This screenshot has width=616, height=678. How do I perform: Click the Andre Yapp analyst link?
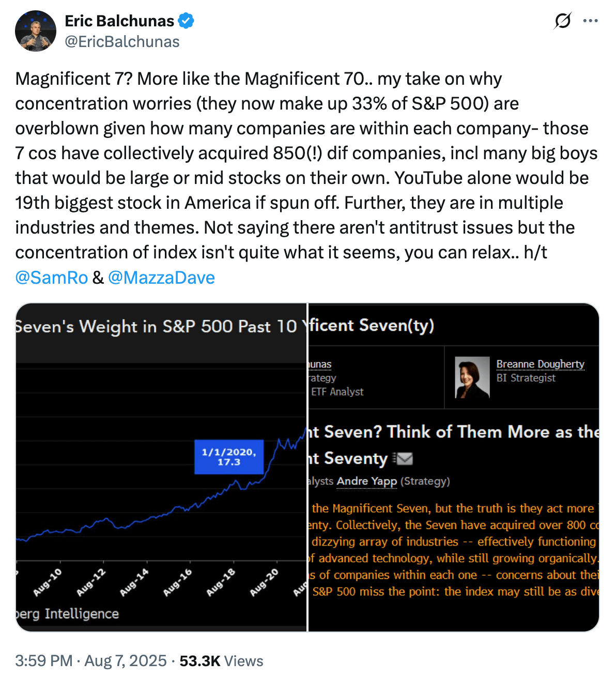[367, 482]
